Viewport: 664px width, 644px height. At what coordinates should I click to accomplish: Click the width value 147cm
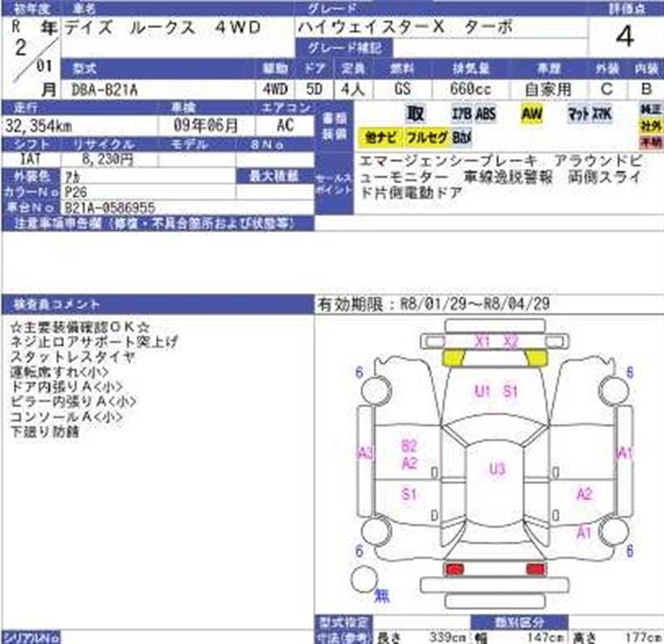point(545,637)
